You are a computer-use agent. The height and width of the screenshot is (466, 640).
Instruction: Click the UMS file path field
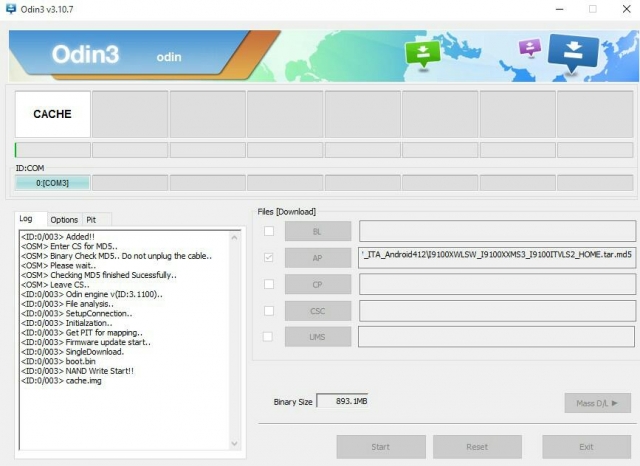coord(496,337)
